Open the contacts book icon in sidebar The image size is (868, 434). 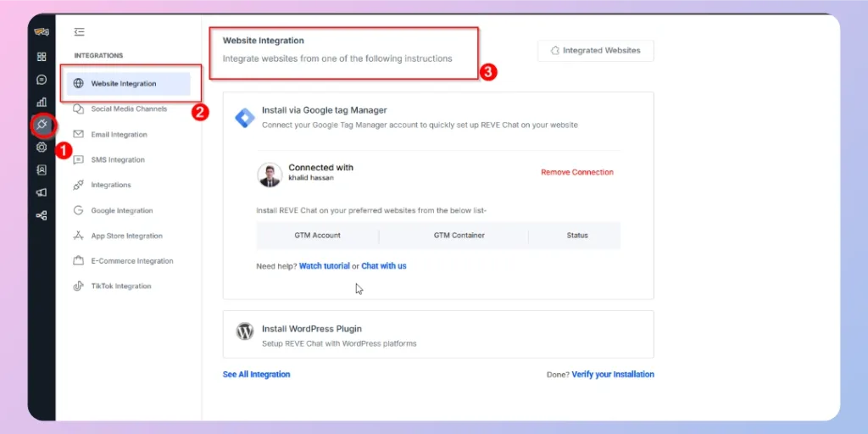click(42, 170)
